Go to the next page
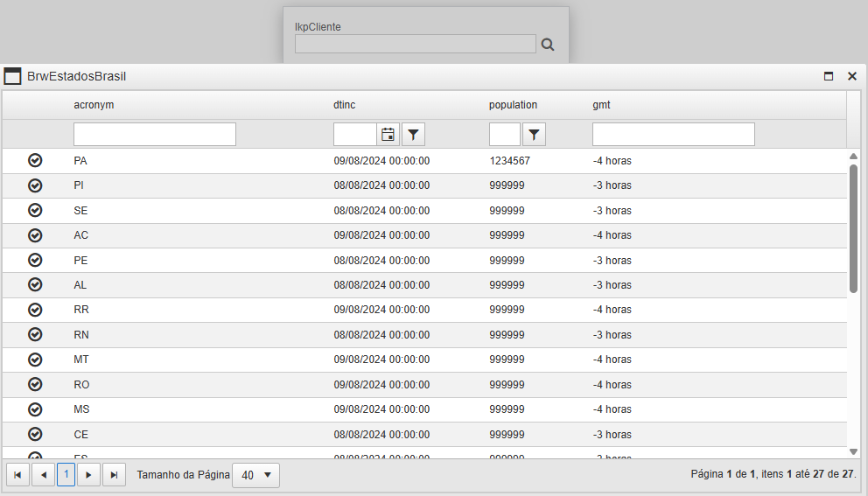Image resolution: width=868 pixels, height=496 pixels. click(x=88, y=475)
